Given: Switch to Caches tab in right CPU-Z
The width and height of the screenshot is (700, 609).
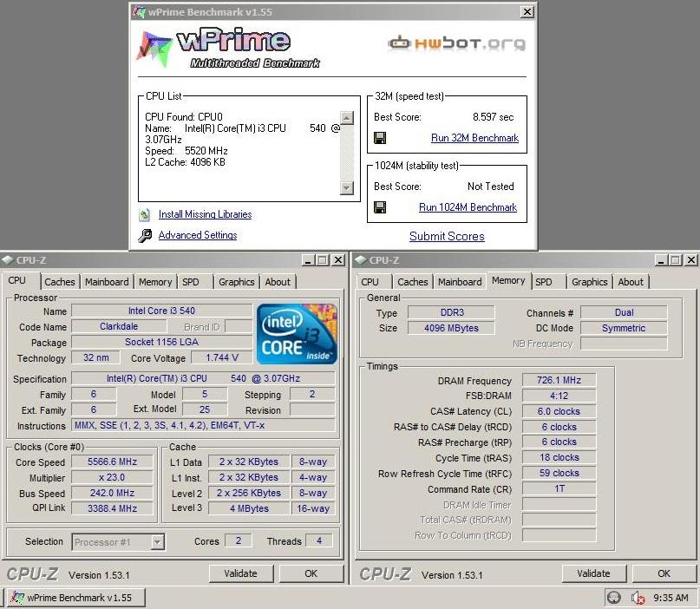Looking at the screenshot, I should 413,282.
